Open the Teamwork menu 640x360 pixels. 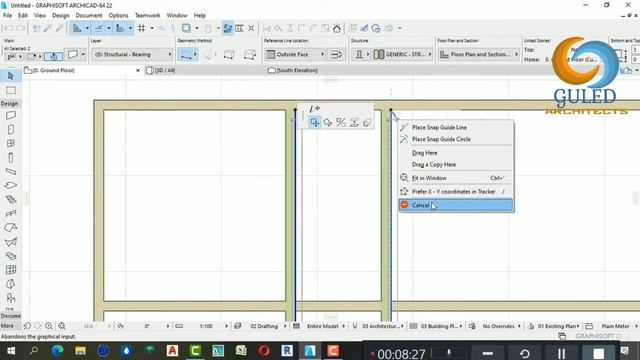(147, 15)
